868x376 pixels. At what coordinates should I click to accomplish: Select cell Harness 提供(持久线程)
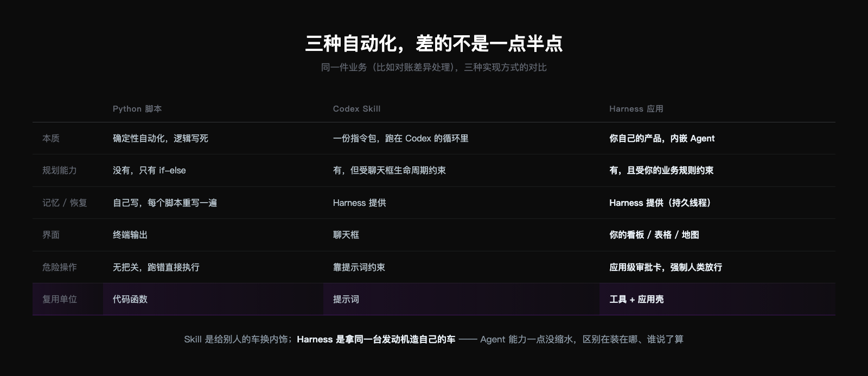pos(661,203)
